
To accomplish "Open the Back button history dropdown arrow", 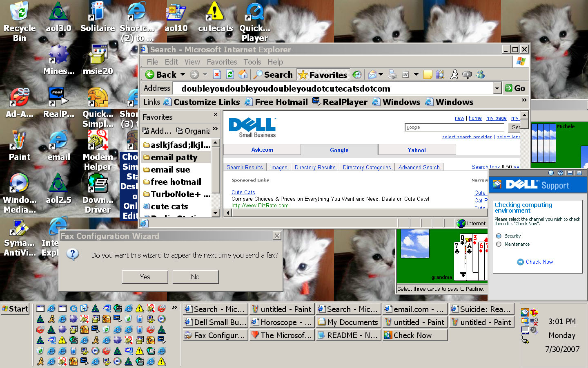I will pyautogui.click(x=183, y=74).
